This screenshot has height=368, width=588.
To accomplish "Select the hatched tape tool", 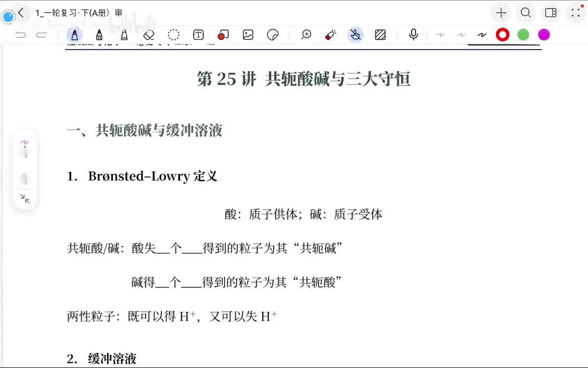I will coord(380,35).
